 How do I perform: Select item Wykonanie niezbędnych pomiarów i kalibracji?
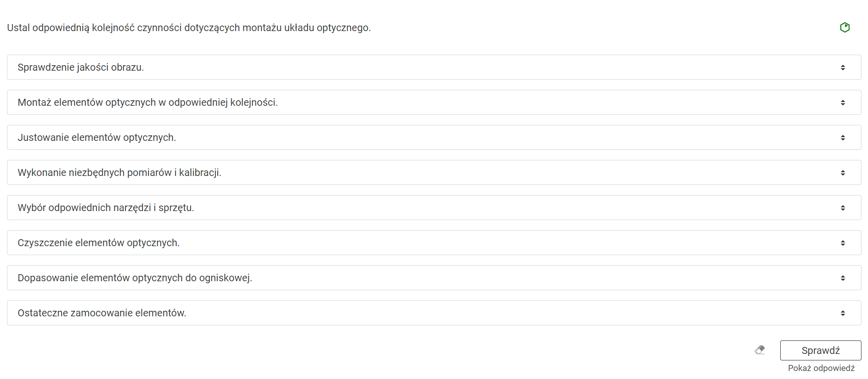[119, 173]
